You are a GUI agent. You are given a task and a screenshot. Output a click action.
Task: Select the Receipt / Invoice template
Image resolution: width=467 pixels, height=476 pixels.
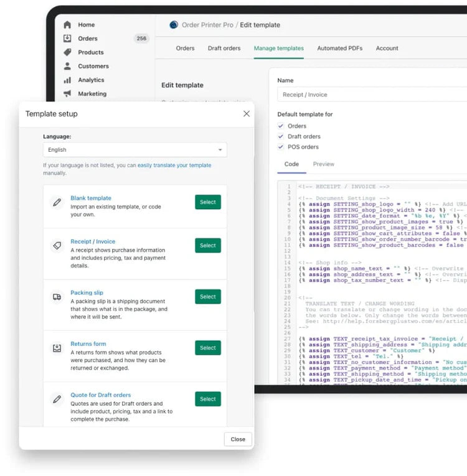tap(207, 246)
